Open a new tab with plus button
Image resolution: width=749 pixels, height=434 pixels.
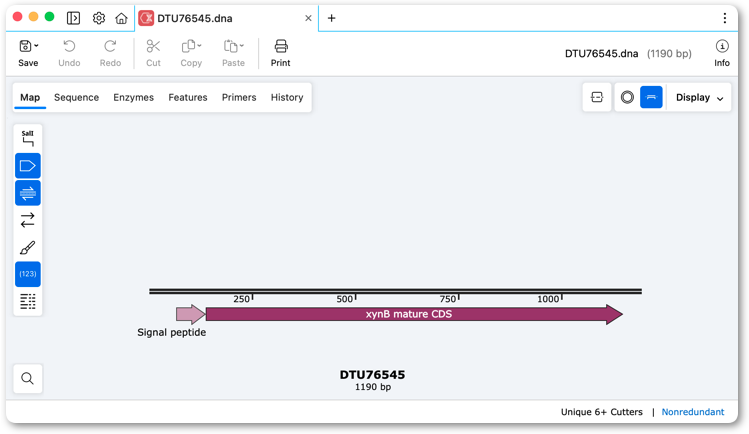click(x=332, y=18)
